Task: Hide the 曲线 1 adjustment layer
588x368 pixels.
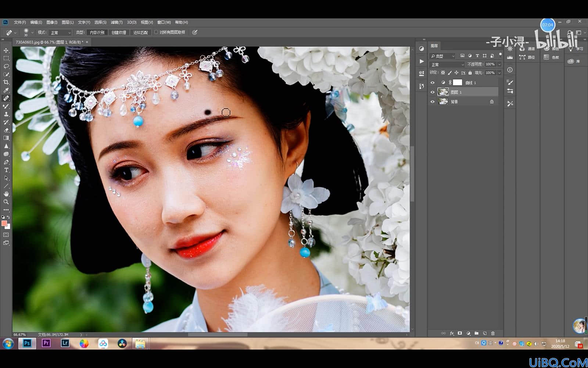Action: pos(433,83)
